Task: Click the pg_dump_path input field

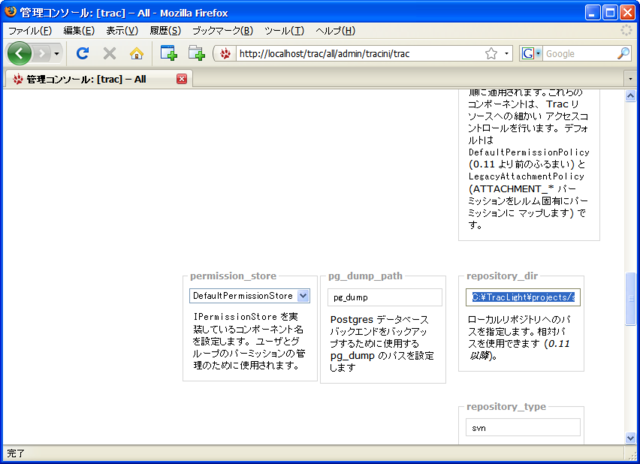Action: click(x=384, y=297)
